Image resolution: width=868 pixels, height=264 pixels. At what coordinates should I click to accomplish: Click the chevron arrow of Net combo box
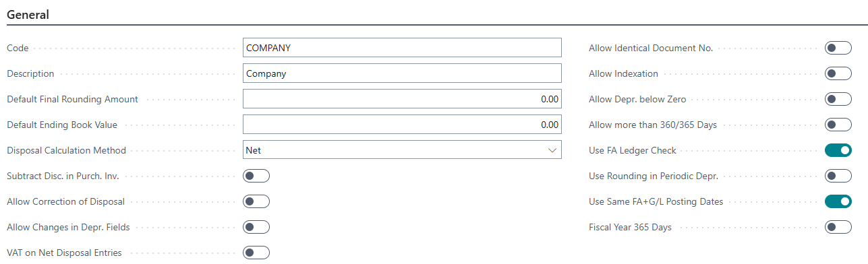(x=552, y=150)
